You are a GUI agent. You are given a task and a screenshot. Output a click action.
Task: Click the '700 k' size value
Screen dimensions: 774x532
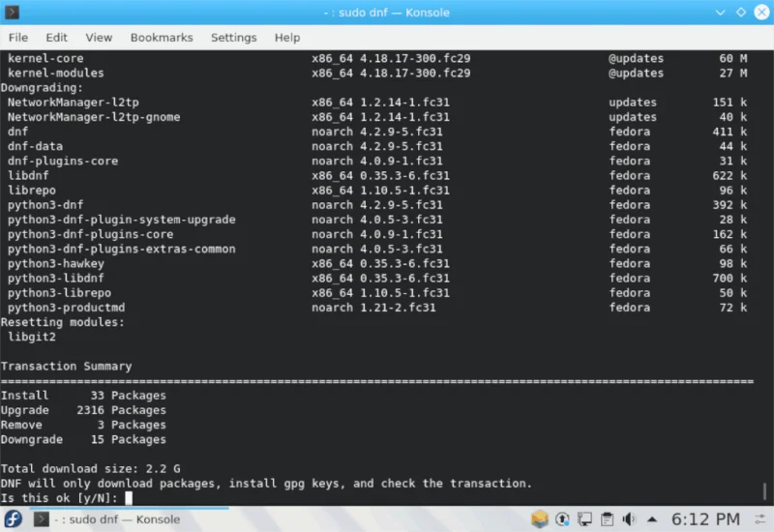(729, 279)
